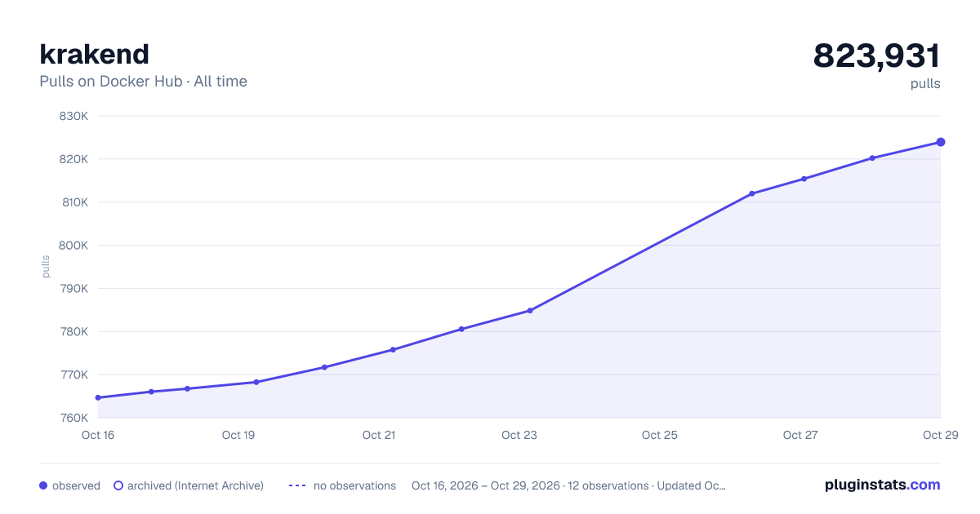This screenshot has width=980, height=514.
Task: Select the data point near 776K pulls
Action: tap(393, 349)
